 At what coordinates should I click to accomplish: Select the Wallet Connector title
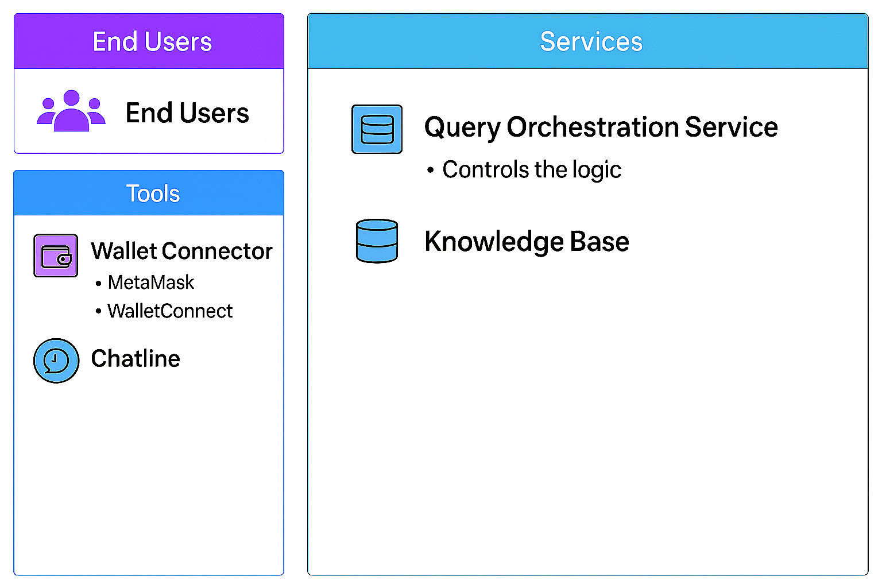tap(181, 251)
